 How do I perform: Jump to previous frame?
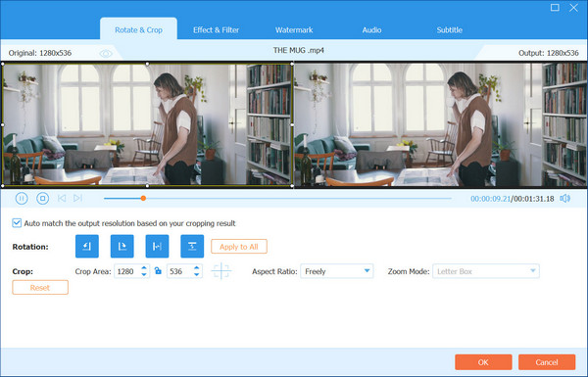coord(62,198)
